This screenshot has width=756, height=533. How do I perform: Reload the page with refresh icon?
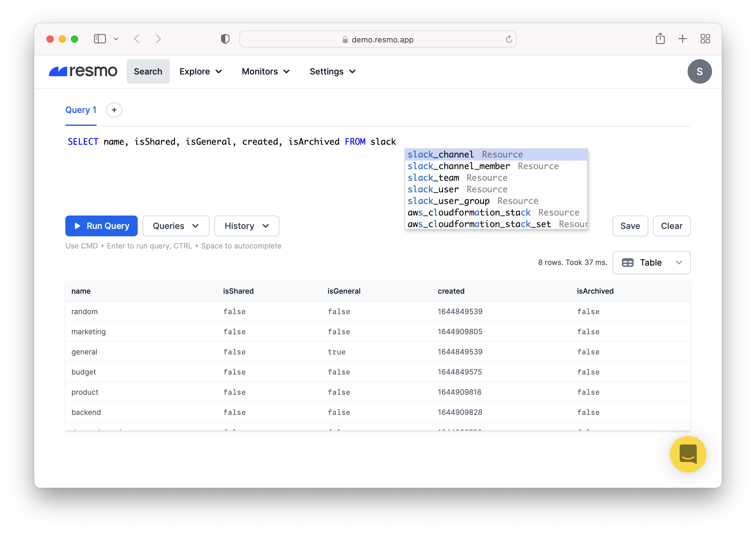(509, 39)
